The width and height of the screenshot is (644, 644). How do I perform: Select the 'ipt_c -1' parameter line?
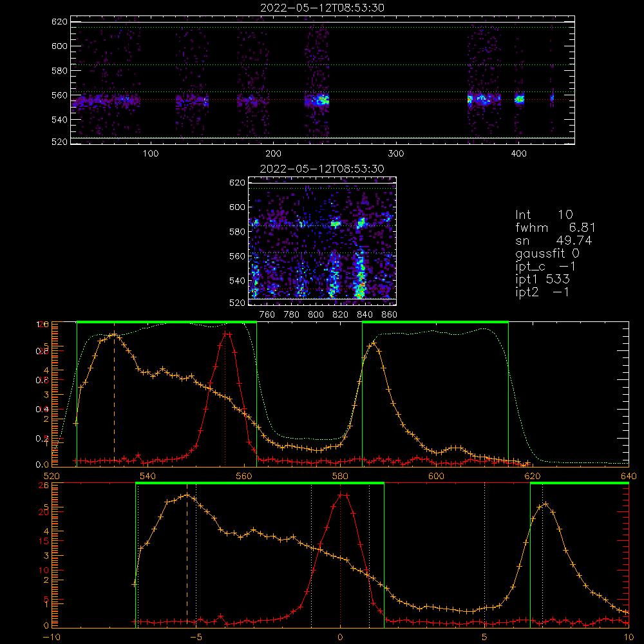click(545, 267)
